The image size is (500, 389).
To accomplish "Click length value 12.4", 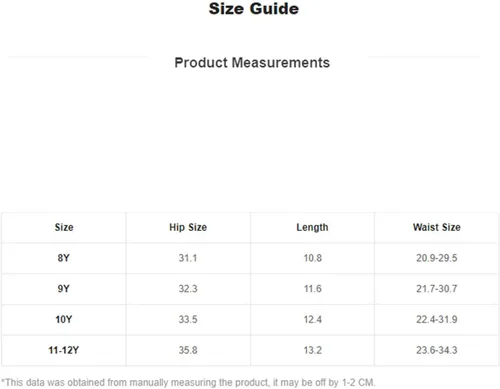I will pos(313,319).
